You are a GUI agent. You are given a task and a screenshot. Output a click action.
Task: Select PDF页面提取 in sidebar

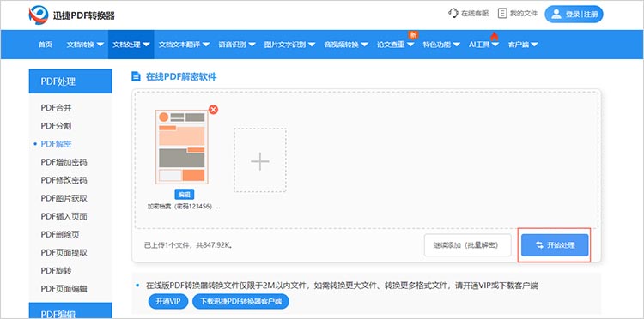click(x=64, y=252)
